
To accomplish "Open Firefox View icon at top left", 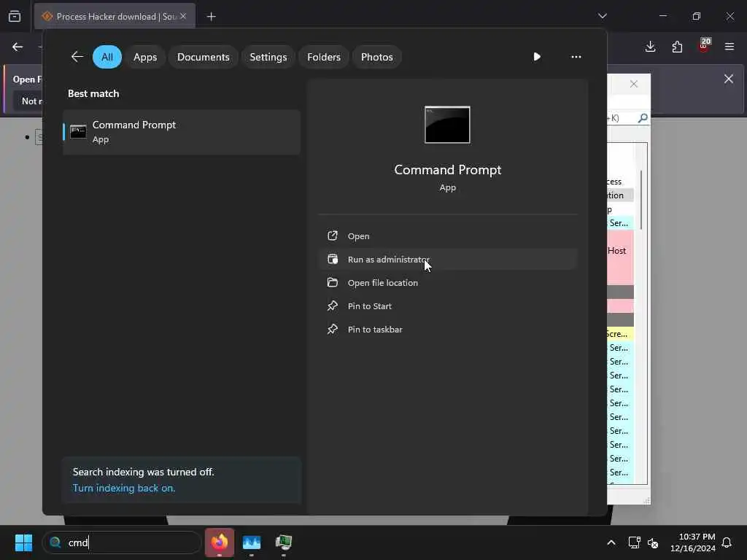I will (x=15, y=16).
